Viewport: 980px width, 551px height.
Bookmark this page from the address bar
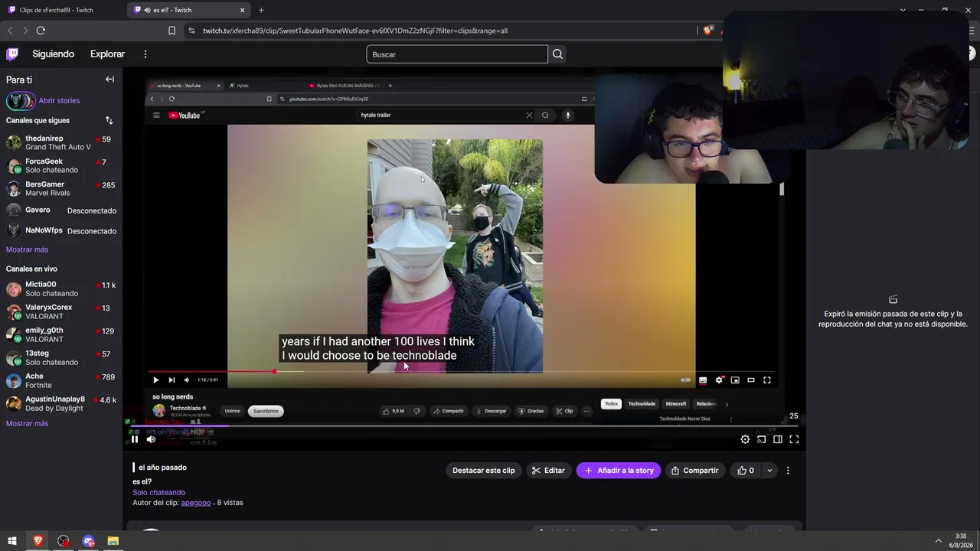[x=171, y=31]
